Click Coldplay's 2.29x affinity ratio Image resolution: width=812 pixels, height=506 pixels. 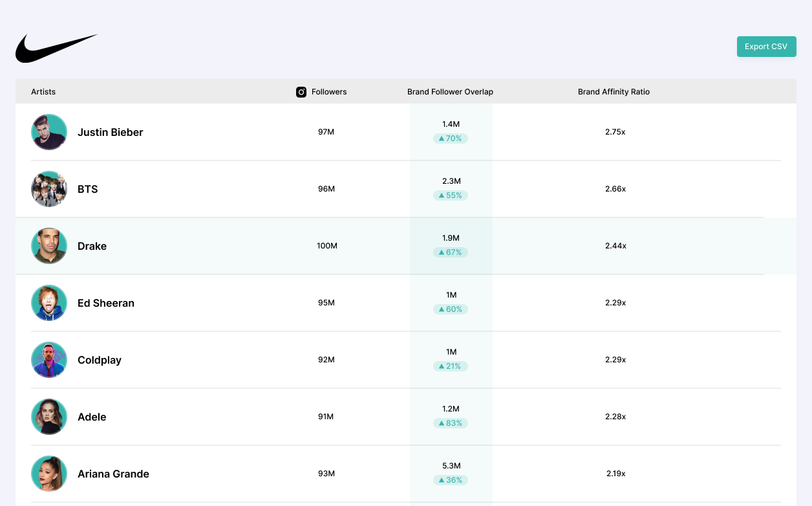(x=615, y=360)
